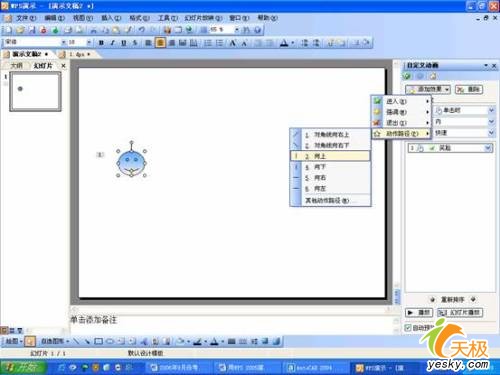The height and width of the screenshot is (375, 500).
Task: Click the Play button in animation pane
Action: point(419,312)
